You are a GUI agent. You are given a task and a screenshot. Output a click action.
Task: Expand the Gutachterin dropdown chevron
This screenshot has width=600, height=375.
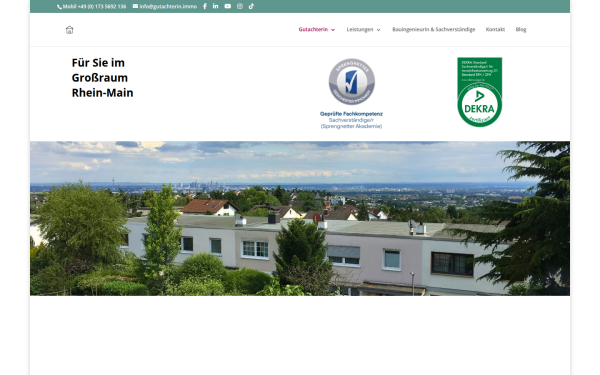pyautogui.click(x=333, y=30)
